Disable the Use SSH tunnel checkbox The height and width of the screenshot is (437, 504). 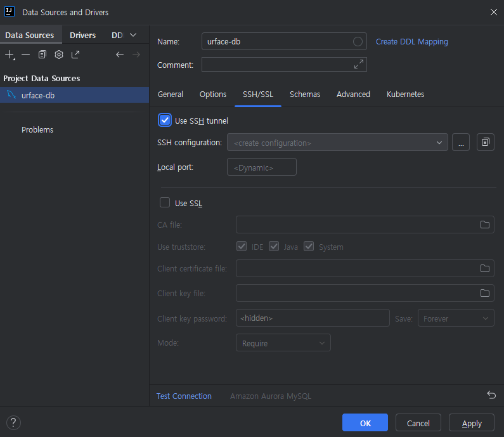click(165, 121)
